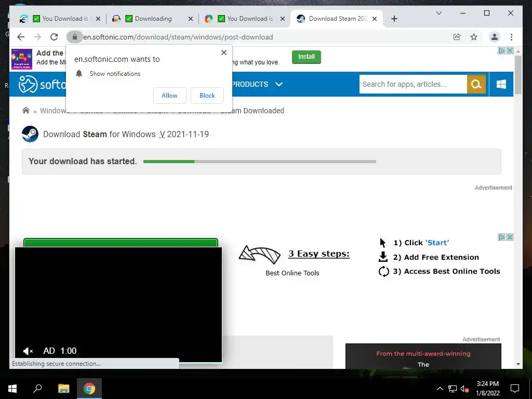Select the Download Steam tab
The height and width of the screenshot is (399, 532).
click(337, 19)
